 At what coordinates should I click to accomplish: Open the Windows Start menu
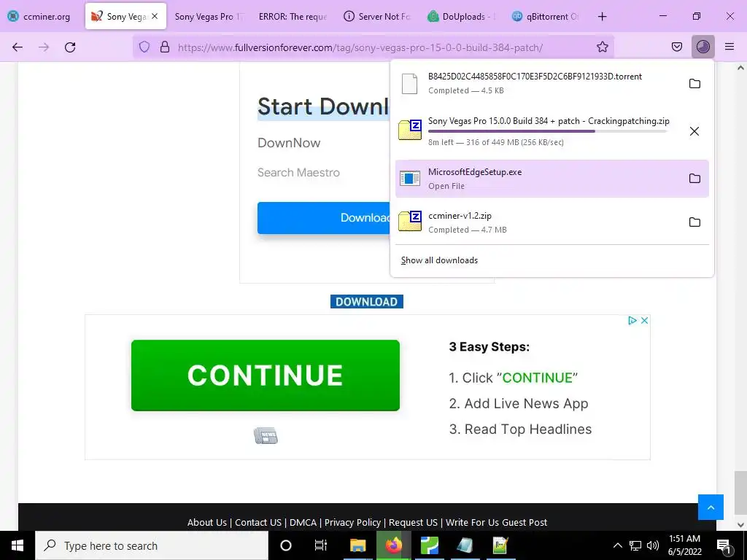click(x=18, y=545)
